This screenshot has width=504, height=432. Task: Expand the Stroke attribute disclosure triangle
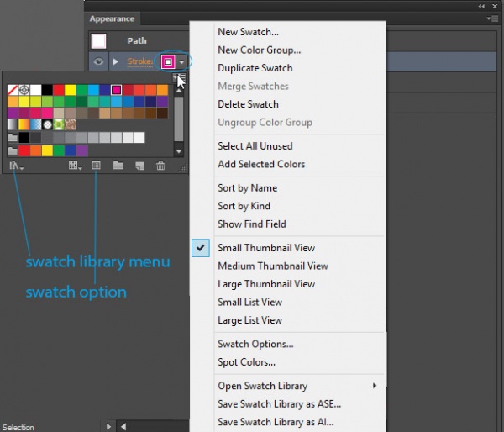(116, 61)
